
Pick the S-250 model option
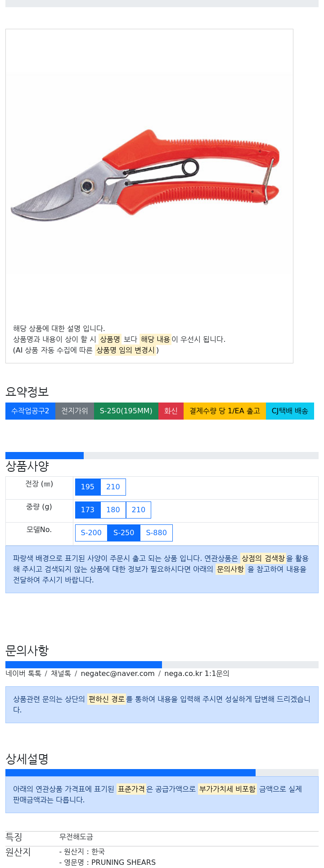tap(124, 533)
